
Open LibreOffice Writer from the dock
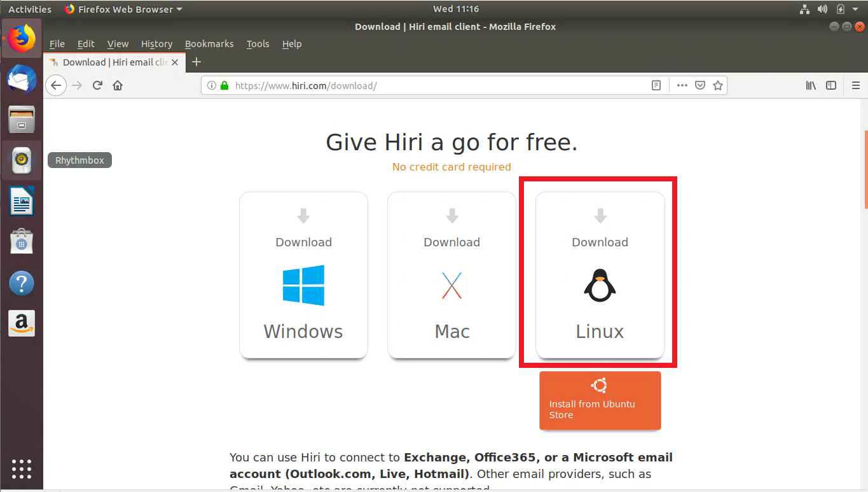(22, 201)
